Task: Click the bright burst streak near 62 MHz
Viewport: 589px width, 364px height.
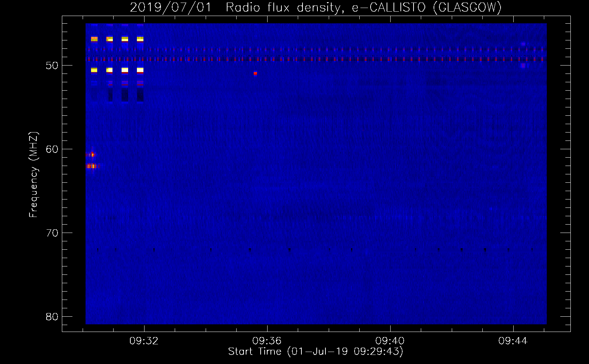Action: [x=93, y=166]
